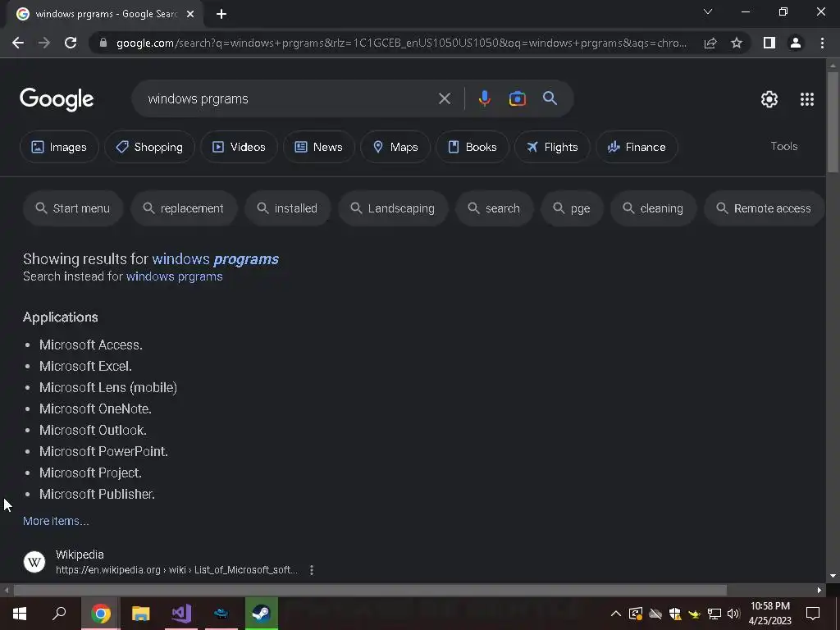This screenshot has height=630, width=840.
Task: Reload the current page
Action: tap(71, 43)
